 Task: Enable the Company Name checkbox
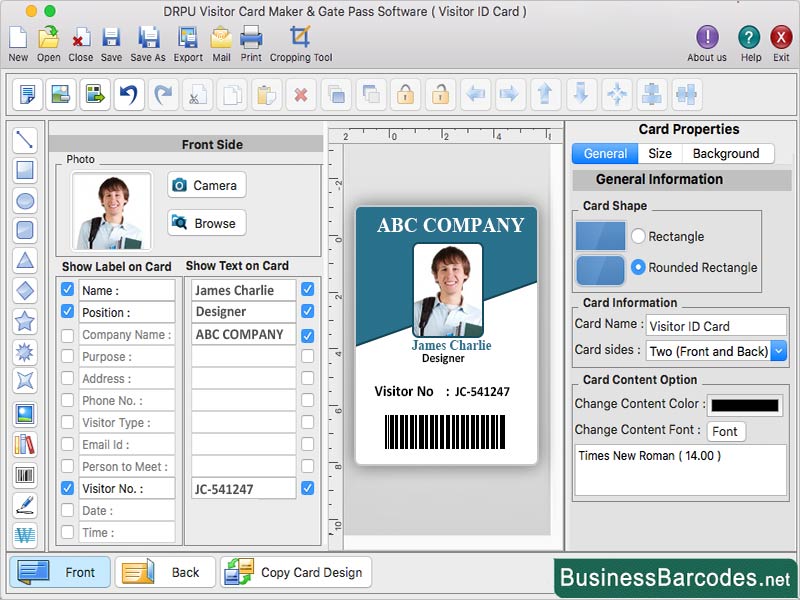coord(66,334)
